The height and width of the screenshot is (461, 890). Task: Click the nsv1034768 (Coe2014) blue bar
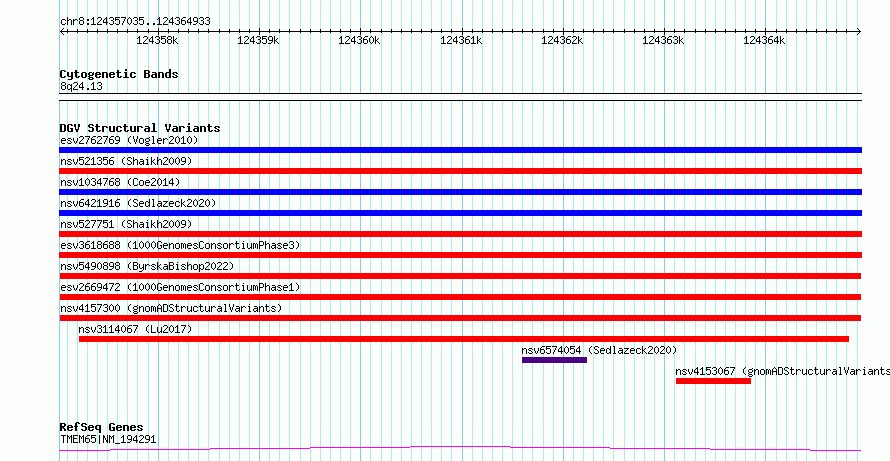coord(460,192)
